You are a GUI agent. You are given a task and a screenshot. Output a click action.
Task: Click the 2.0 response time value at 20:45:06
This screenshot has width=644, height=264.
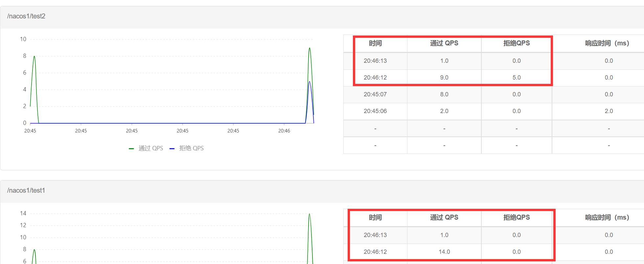(609, 111)
